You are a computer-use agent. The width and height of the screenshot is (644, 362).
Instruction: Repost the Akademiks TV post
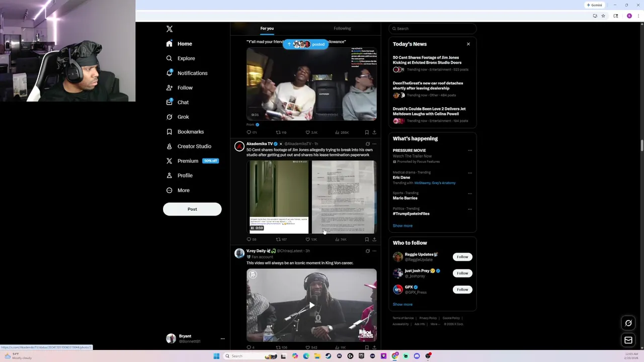point(282,239)
